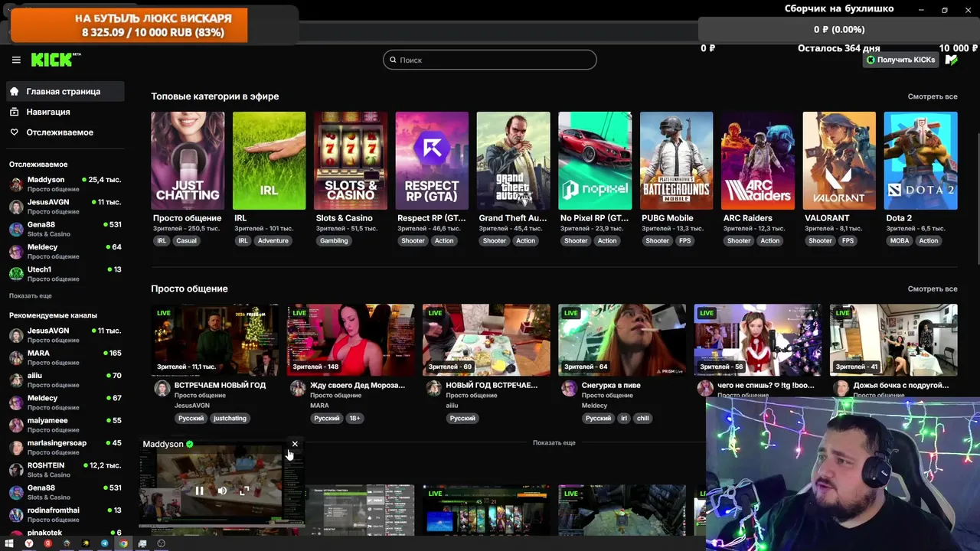980x551 pixels.
Task: Open Yandex Browser from the taskbar
Action: tap(29, 543)
